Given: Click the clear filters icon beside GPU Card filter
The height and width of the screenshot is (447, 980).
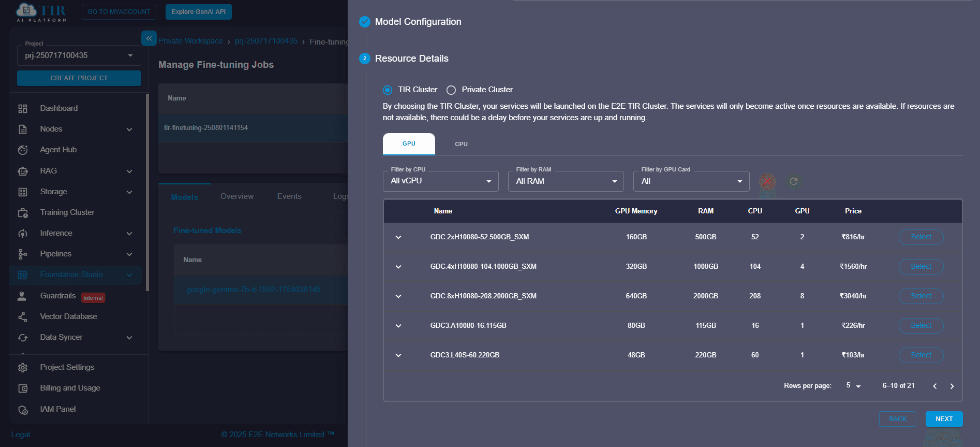Looking at the screenshot, I should (x=767, y=181).
